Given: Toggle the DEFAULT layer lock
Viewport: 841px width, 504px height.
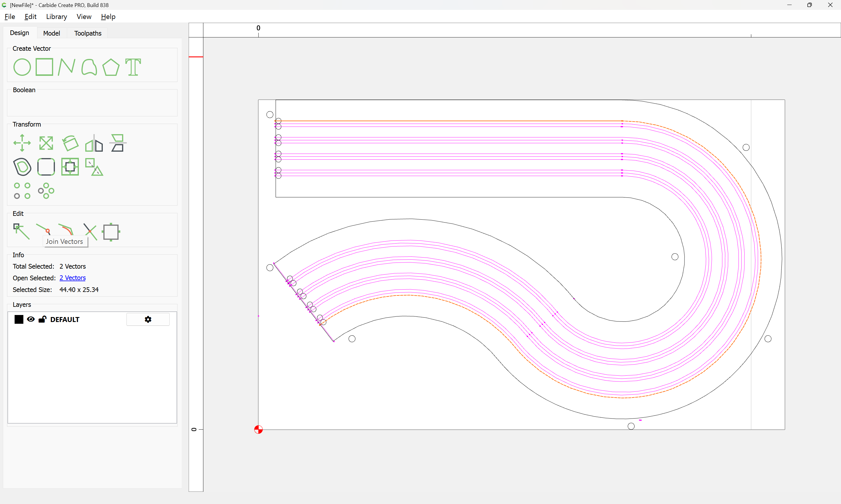Looking at the screenshot, I should [x=42, y=319].
